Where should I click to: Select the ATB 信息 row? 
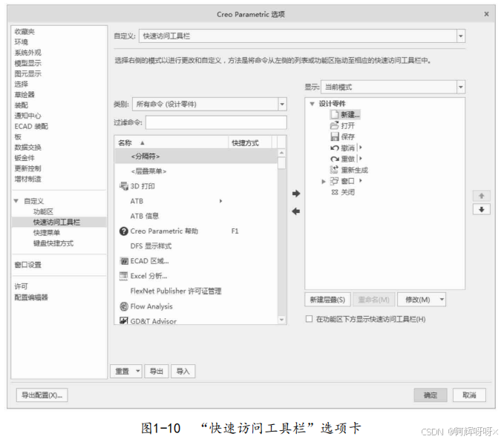(196, 216)
